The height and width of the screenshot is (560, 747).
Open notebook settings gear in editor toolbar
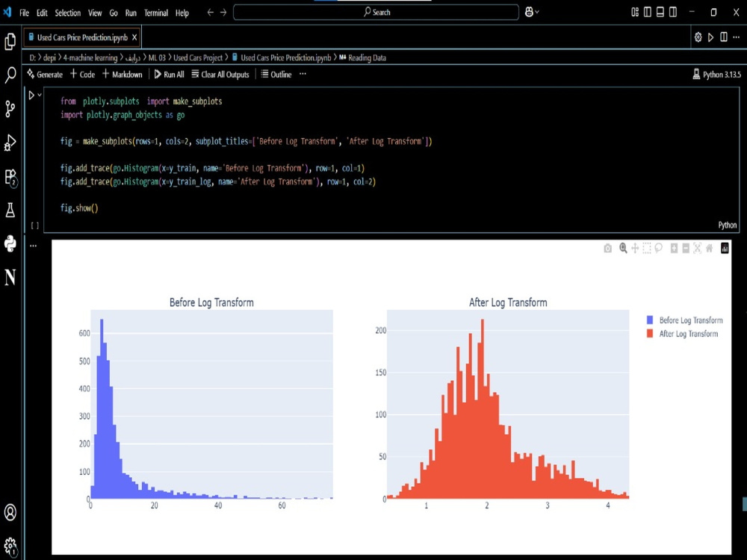point(698,37)
